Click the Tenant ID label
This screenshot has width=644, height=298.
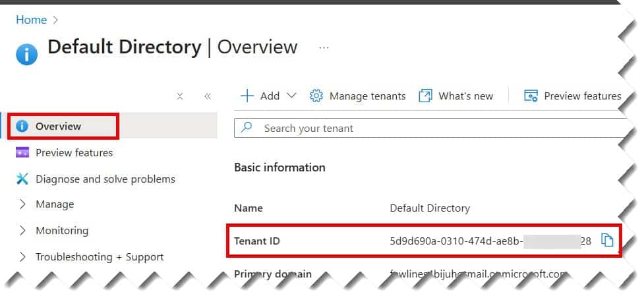(x=256, y=241)
